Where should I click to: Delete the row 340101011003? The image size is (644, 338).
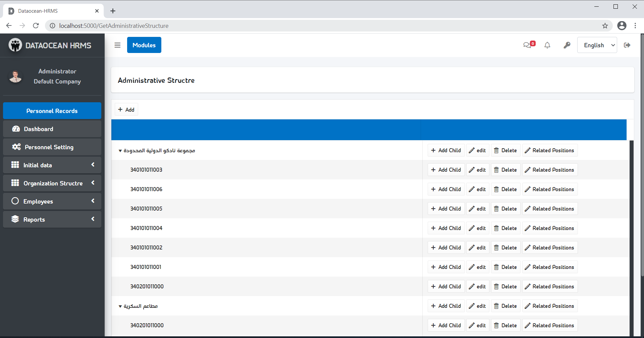(x=505, y=170)
